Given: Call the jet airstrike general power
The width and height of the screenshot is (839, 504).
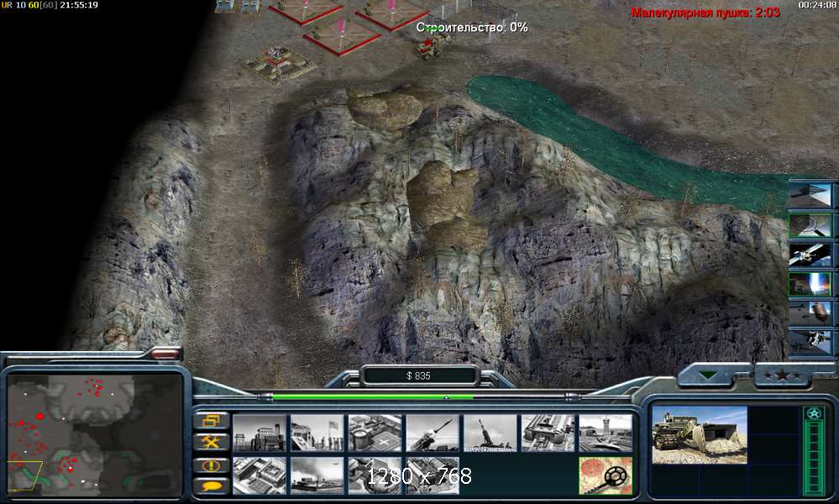Looking at the screenshot, I should [810, 343].
